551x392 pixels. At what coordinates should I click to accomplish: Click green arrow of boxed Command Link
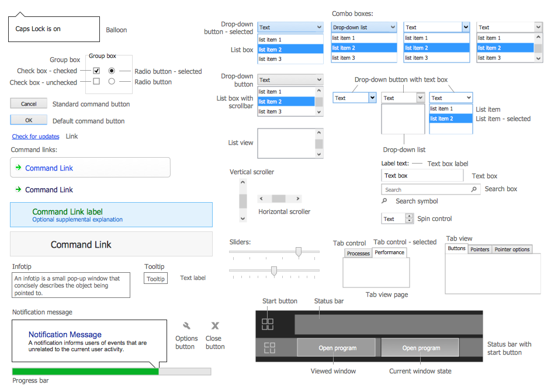point(18,168)
